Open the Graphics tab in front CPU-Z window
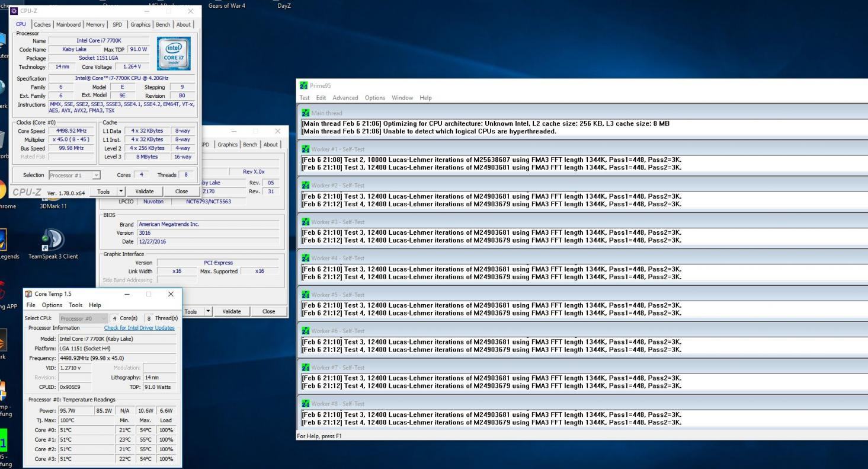868x469 pixels. click(140, 24)
